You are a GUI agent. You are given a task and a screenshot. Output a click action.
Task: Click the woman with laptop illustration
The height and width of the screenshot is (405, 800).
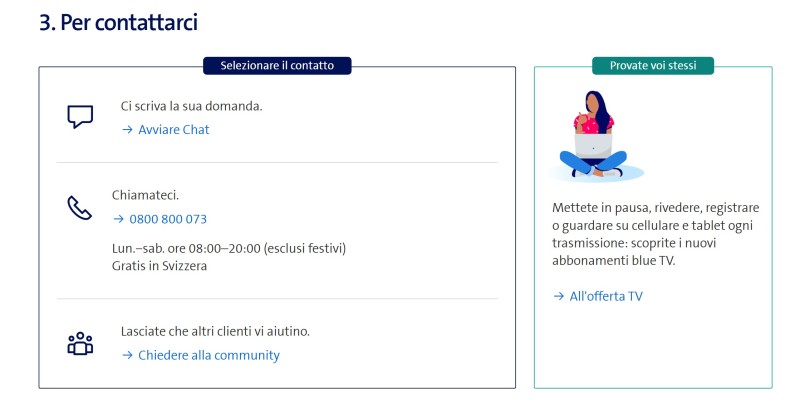(x=598, y=135)
